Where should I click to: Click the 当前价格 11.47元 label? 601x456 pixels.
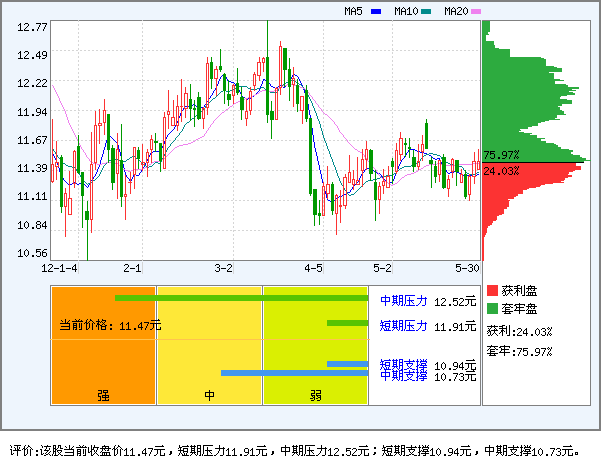point(110,325)
